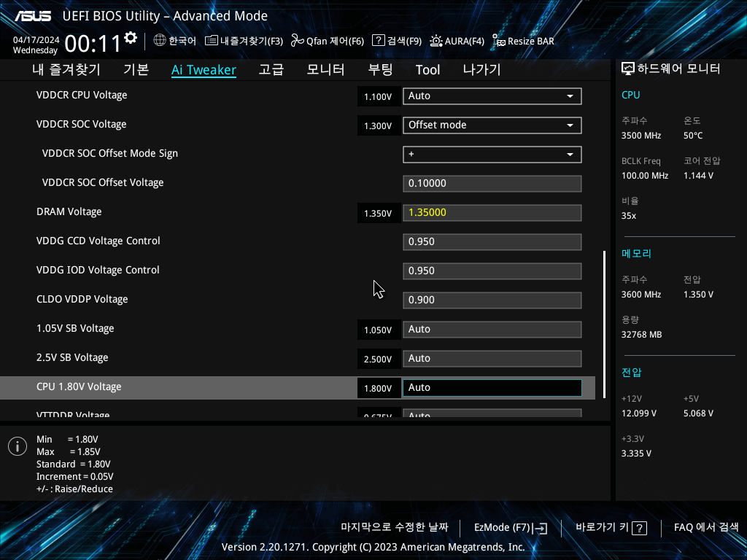
Task: Click FAQ 에서 검색 link
Action: [x=706, y=527]
